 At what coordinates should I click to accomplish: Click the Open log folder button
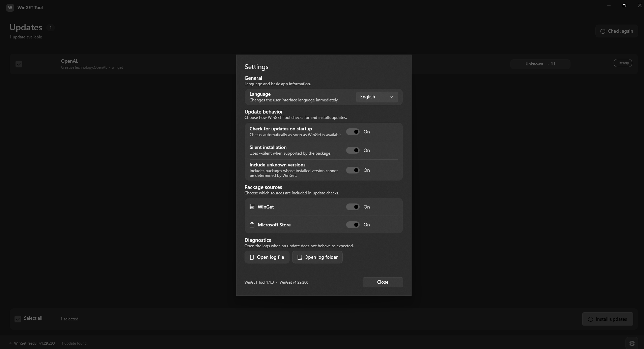coord(317,257)
